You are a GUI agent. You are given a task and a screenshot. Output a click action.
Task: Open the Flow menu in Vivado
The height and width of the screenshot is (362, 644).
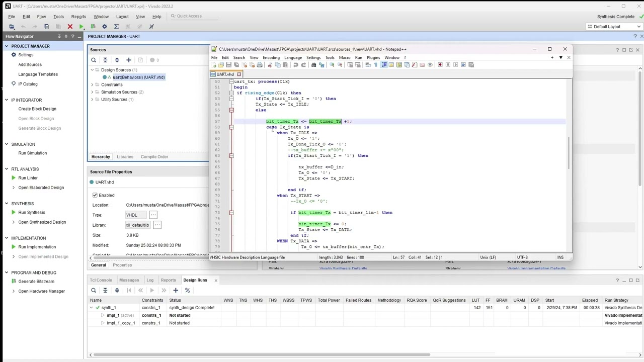click(41, 17)
